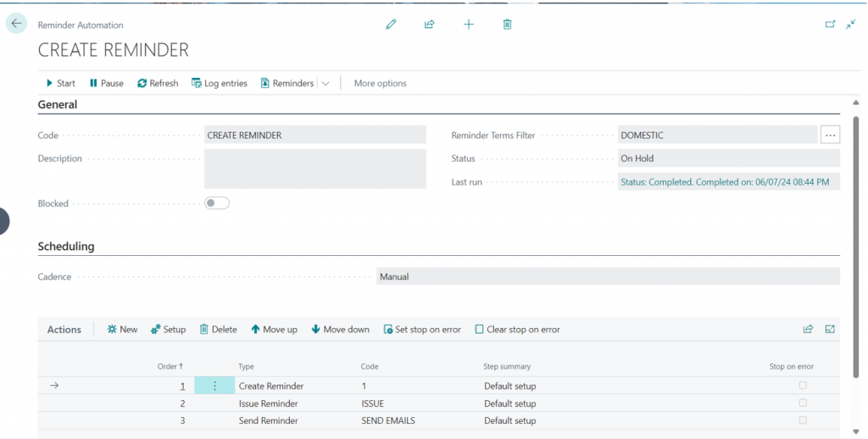Expand the Reminders dropdown arrow
The width and height of the screenshot is (868, 439).
point(325,84)
